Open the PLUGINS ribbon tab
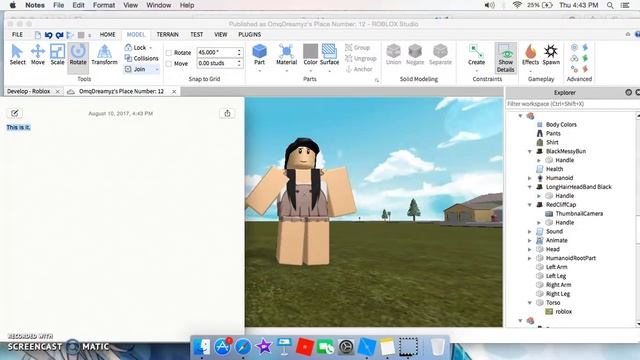 pyautogui.click(x=249, y=35)
